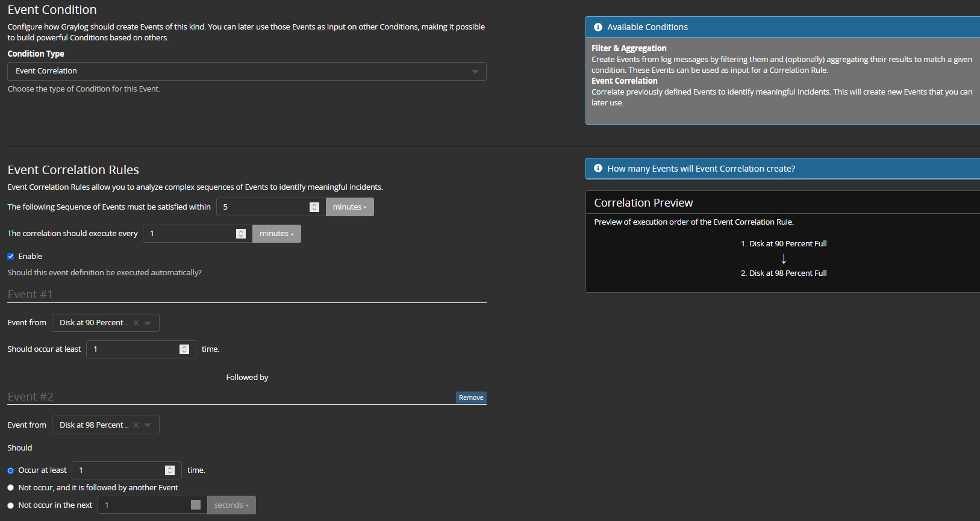Click stepper on Event #1 occur at least
Image resolution: width=980 pixels, height=521 pixels.
(x=184, y=349)
